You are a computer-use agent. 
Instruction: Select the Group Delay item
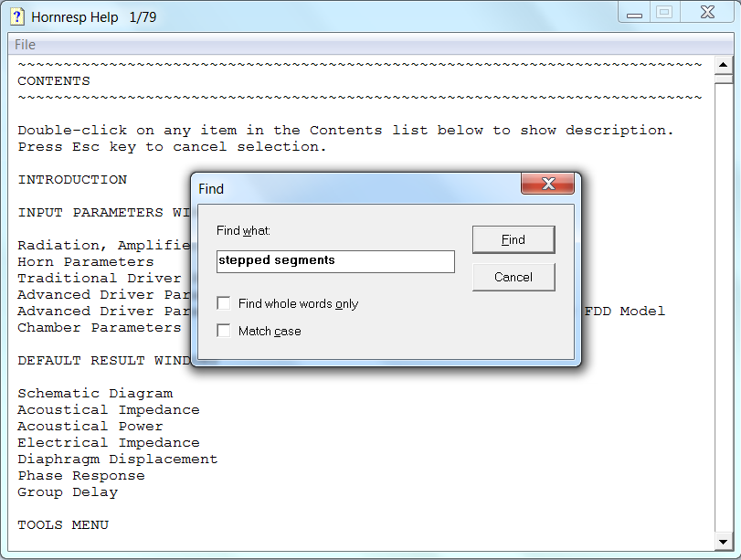click(x=68, y=492)
